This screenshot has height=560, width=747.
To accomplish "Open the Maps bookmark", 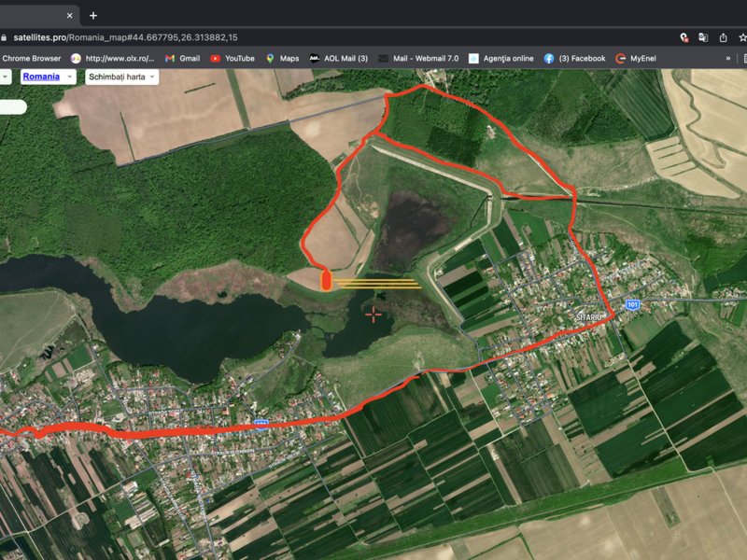I will 282,58.
